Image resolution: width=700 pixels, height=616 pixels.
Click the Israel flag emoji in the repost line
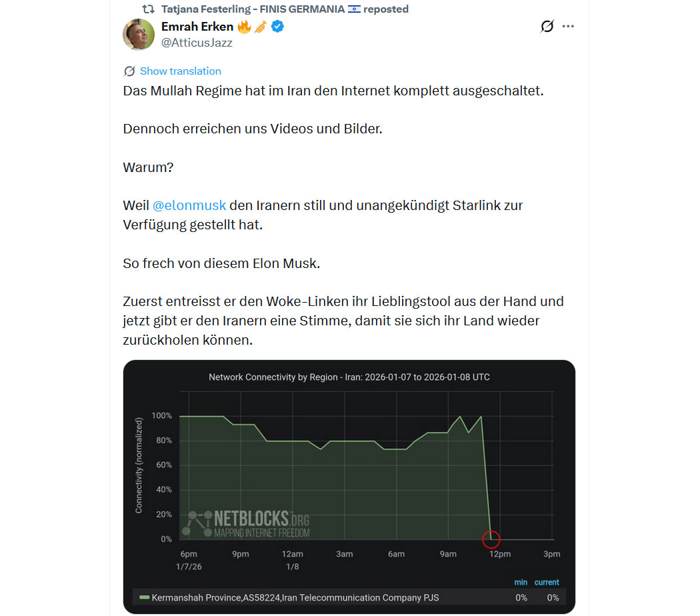coord(354,9)
